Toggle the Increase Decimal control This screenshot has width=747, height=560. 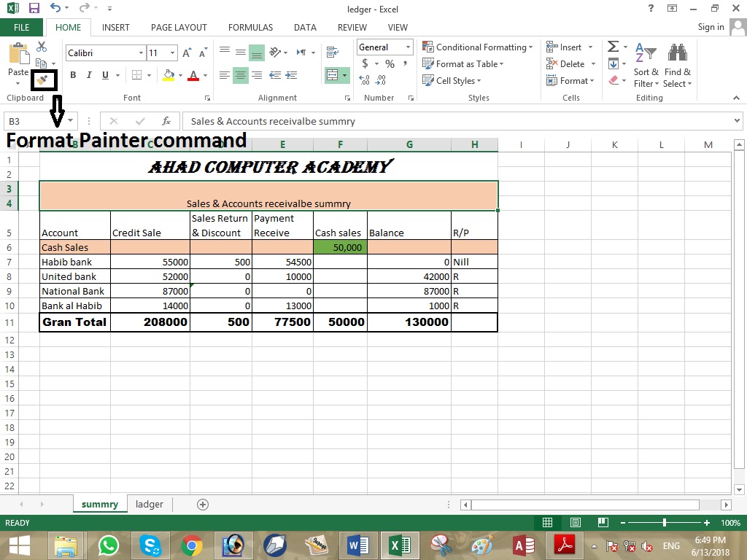365,78
